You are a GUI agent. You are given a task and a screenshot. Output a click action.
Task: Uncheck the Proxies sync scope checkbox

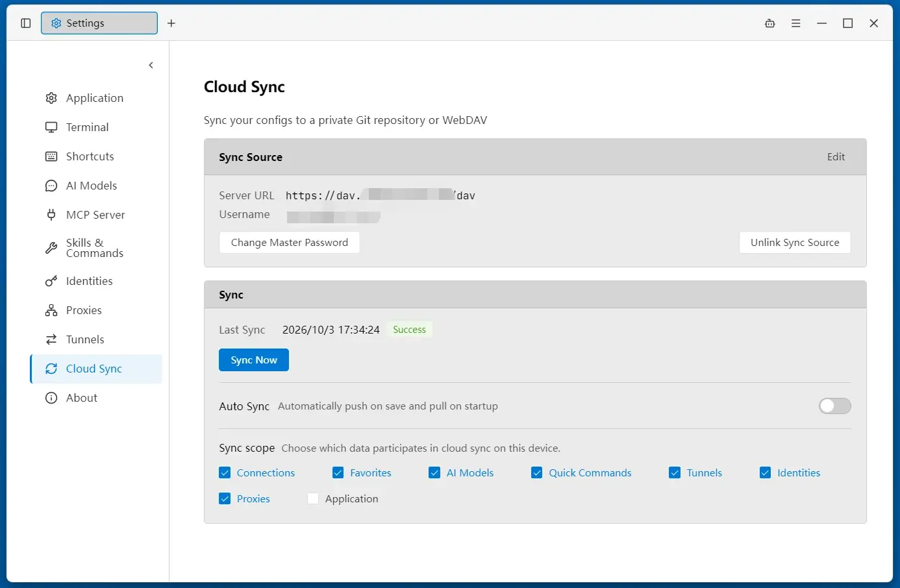pos(225,499)
